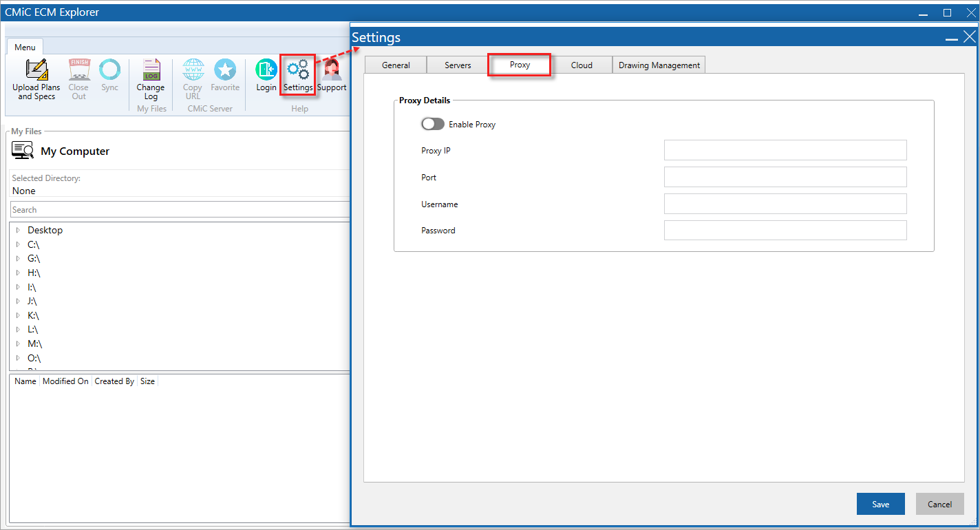Sort by the Name column header
Viewport: 980px width, 530px height.
(x=25, y=381)
